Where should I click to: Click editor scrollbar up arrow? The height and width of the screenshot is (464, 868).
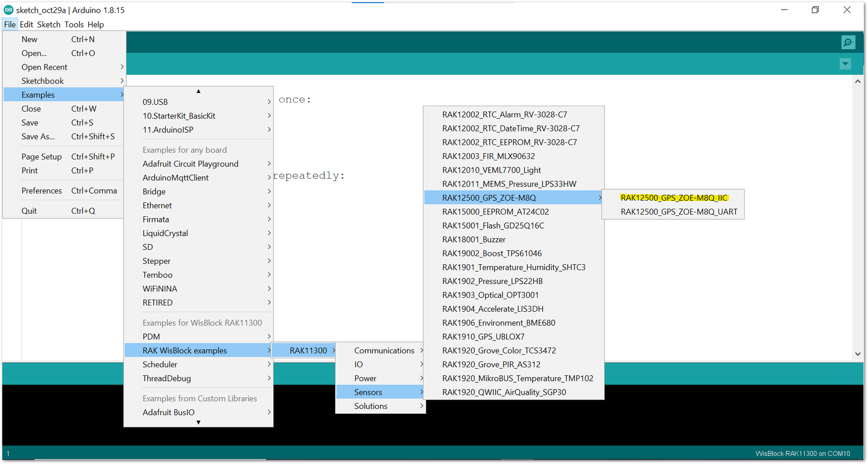pos(858,81)
